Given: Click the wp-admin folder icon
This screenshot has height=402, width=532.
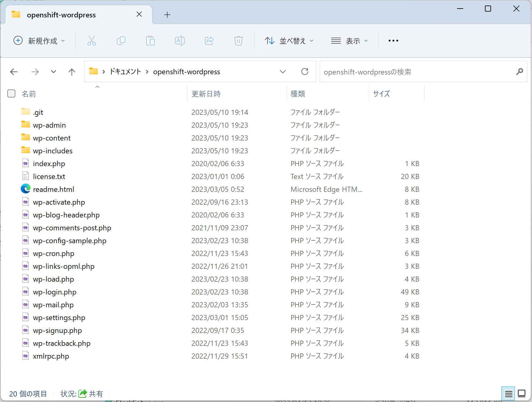Looking at the screenshot, I should click(26, 124).
